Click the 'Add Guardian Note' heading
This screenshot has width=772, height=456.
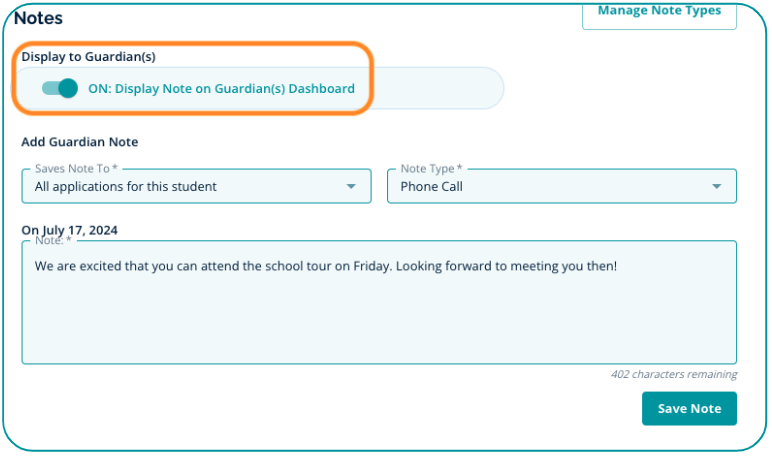[80, 142]
